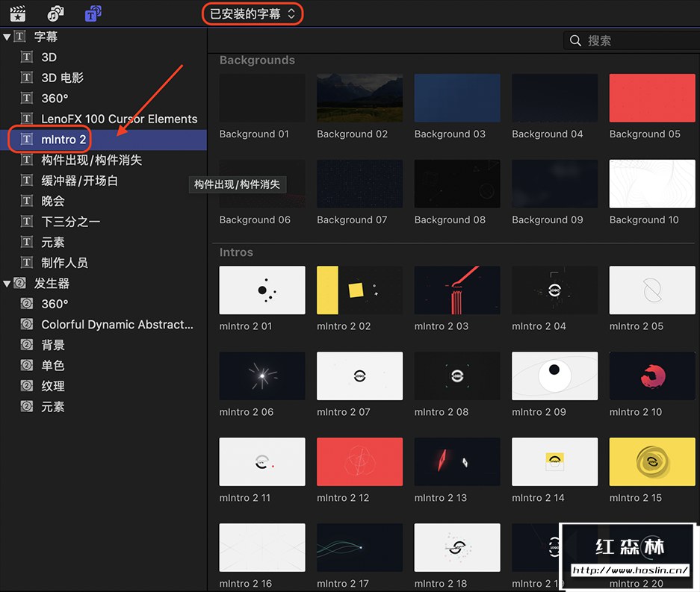The height and width of the screenshot is (592, 700).
Task: Click the title icon beside 晚会
Action: [27, 201]
